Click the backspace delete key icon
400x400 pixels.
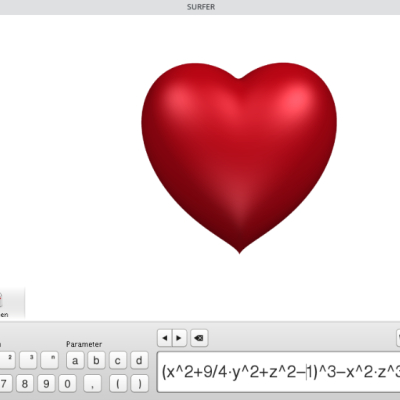click(x=199, y=338)
